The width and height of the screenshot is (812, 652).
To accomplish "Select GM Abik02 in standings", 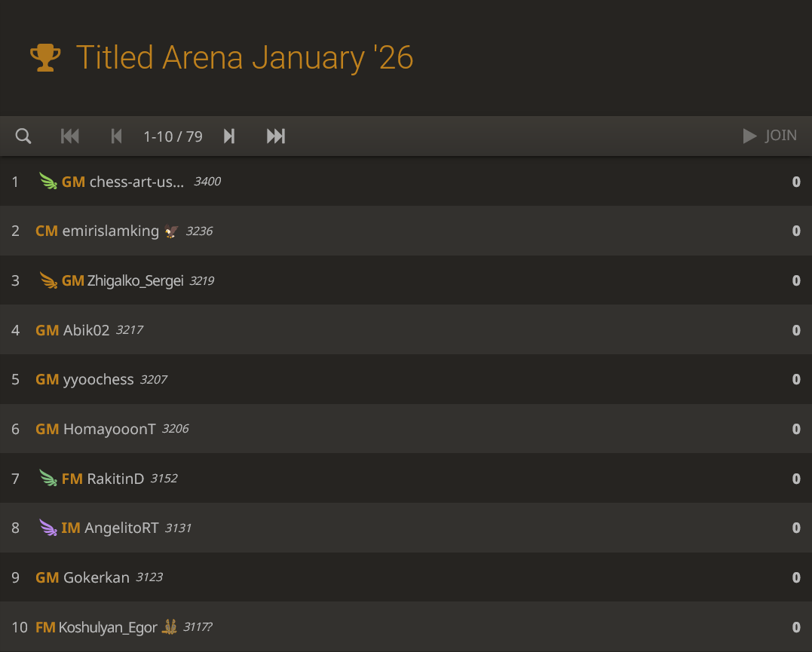I will point(86,330).
